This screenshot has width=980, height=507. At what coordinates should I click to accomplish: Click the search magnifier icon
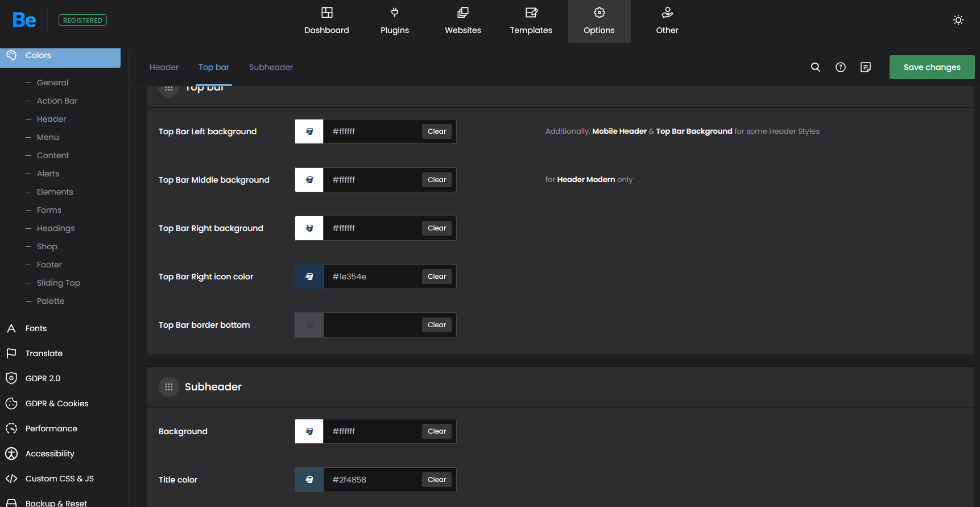click(815, 67)
